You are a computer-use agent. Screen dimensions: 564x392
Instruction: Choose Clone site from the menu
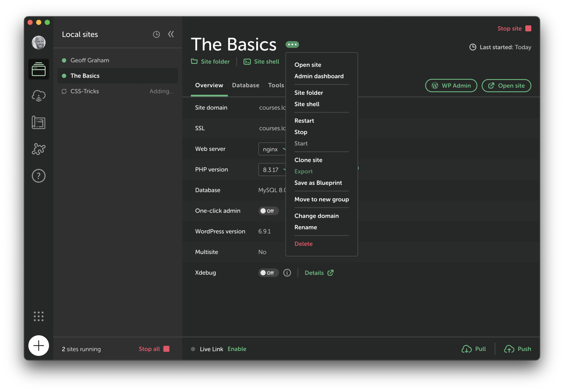coord(308,160)
